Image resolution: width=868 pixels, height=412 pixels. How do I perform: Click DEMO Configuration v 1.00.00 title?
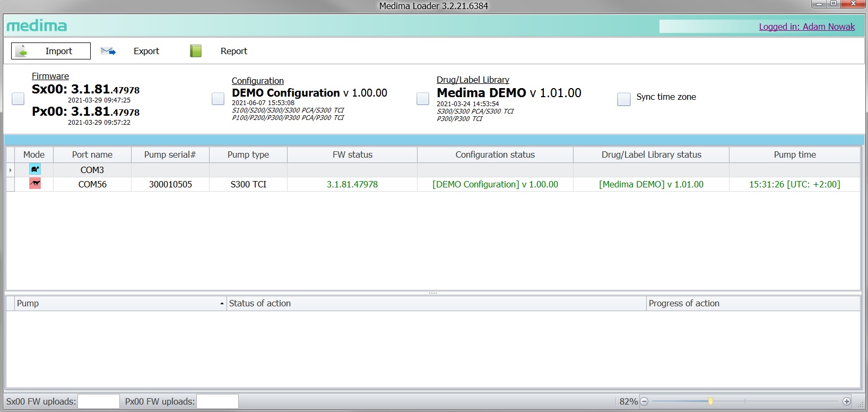[x=309, y=93]
